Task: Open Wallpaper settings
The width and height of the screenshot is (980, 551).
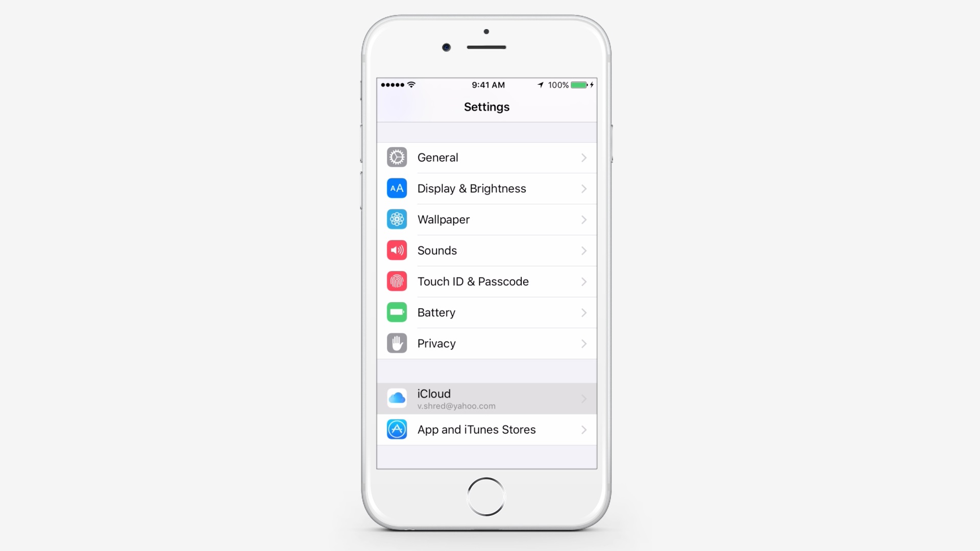Action: pos(486,219)
